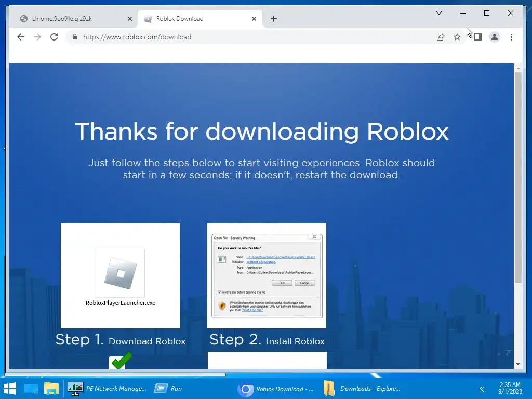Expand the system tray double-chevron

pyautogui.click(x=482, y=389)
